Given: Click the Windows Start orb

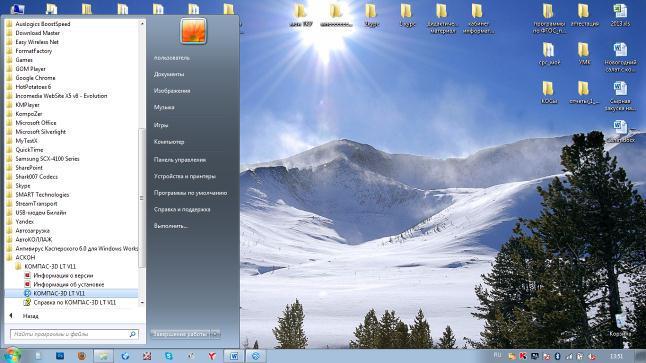Looking at the screenshot, I should pos(12,356).
